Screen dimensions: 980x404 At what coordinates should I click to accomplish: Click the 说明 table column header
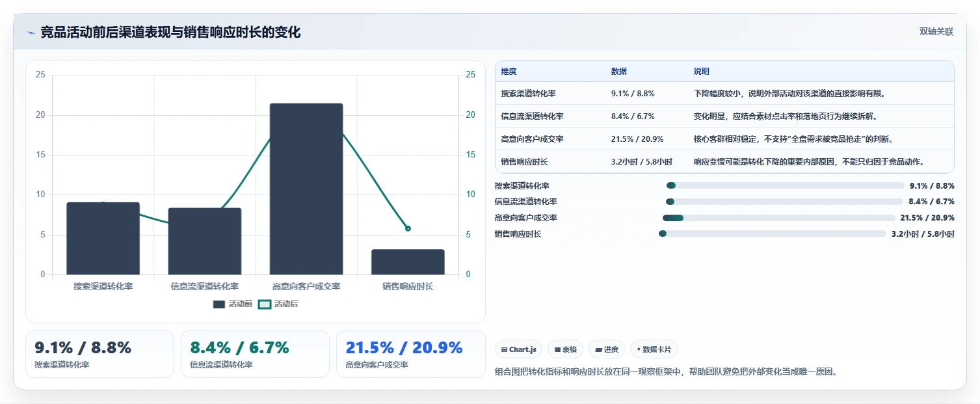tap(702, 72)
